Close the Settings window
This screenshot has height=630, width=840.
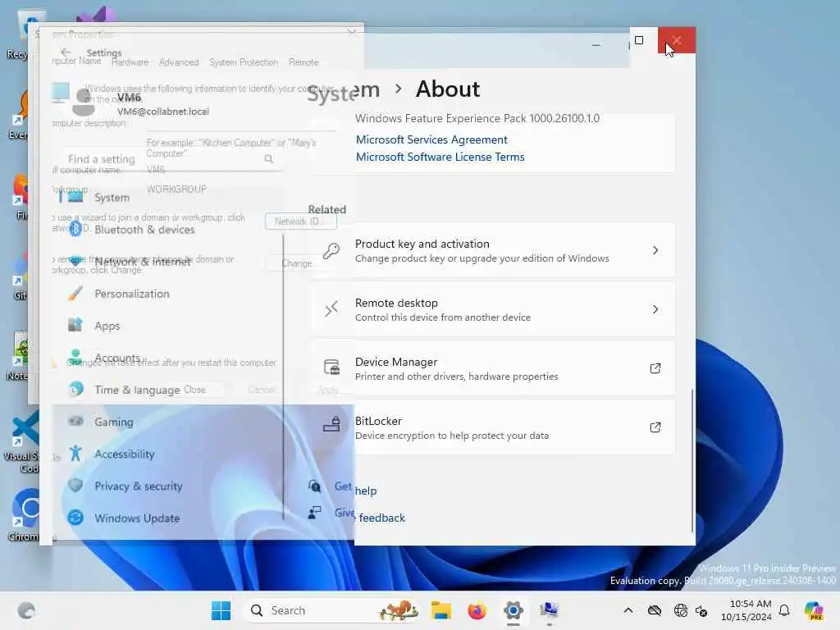pos(677,40)
